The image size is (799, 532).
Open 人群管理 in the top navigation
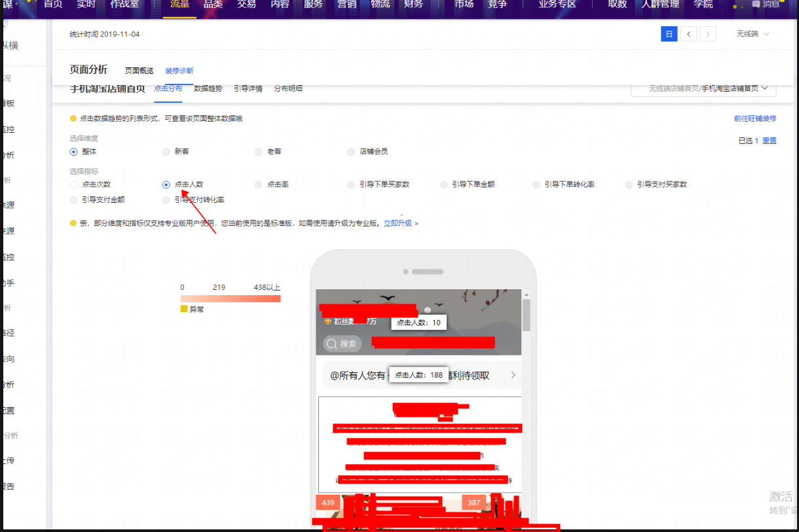point(660,5)
